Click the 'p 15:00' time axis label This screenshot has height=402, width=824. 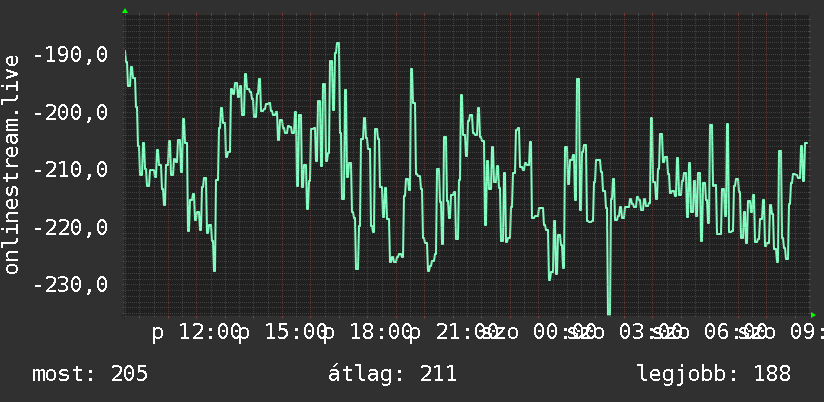pos(281,333)
